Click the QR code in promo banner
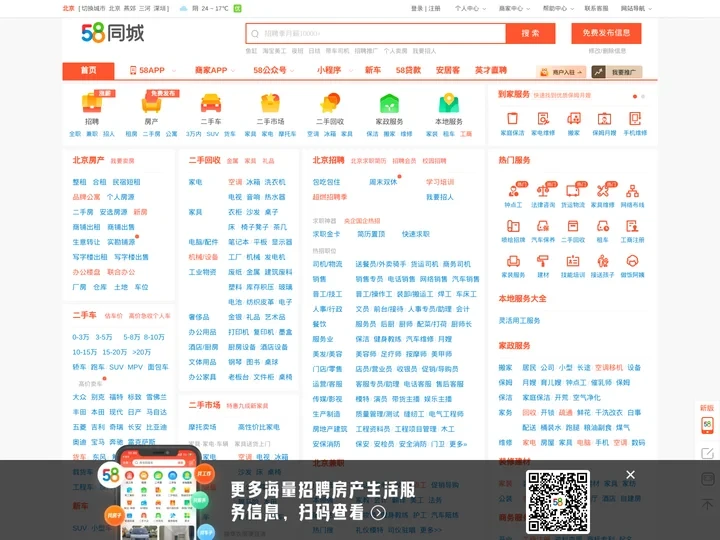720x540 pixels. pyautogui.click(x=557, y=501)
